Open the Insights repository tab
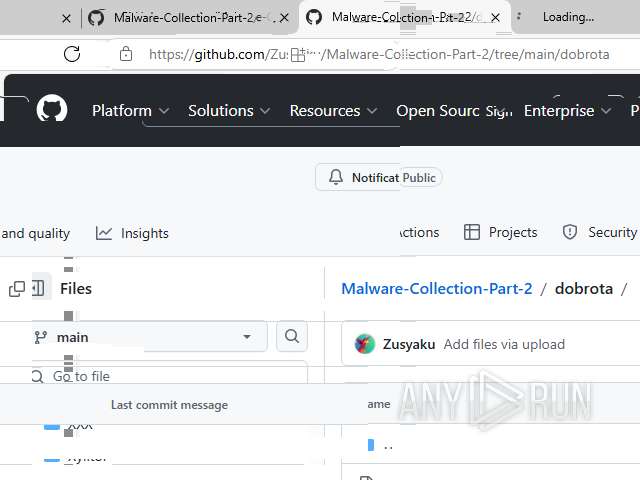Viewport: 640px width, 480px height. click(x=132, y=233)
